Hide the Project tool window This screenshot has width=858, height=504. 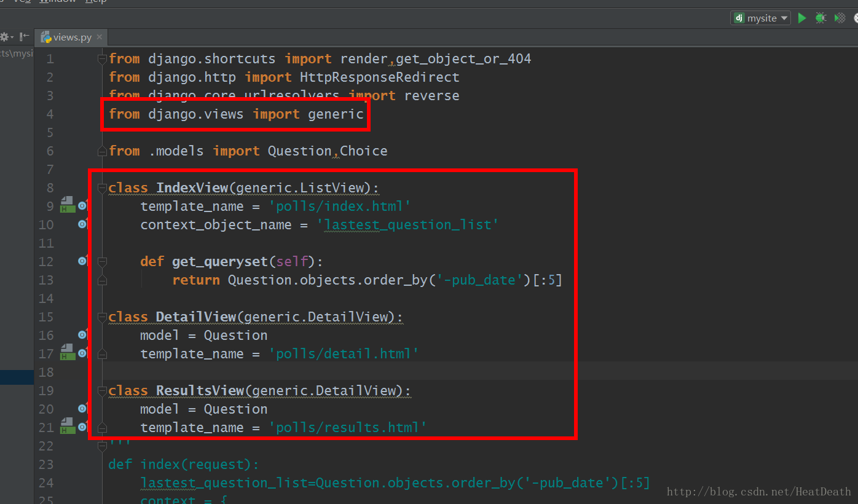click(x=24, y=37)
